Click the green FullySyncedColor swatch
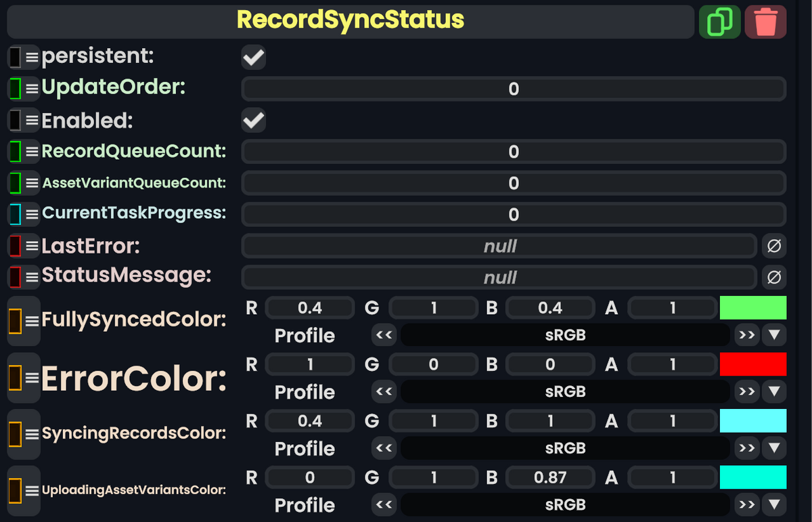Image resolution: width=812 pixels, height=522 pixels. coord(753,307)
